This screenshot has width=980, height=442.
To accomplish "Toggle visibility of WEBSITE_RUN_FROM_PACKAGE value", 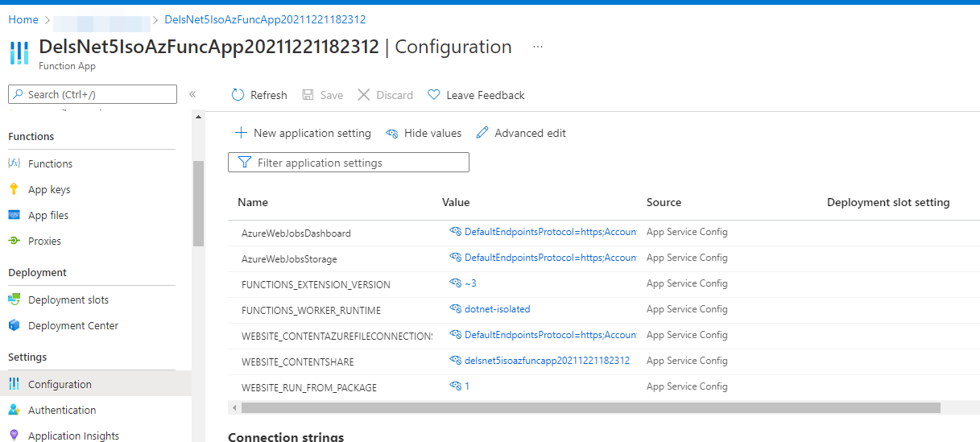I will coord(455,386).
